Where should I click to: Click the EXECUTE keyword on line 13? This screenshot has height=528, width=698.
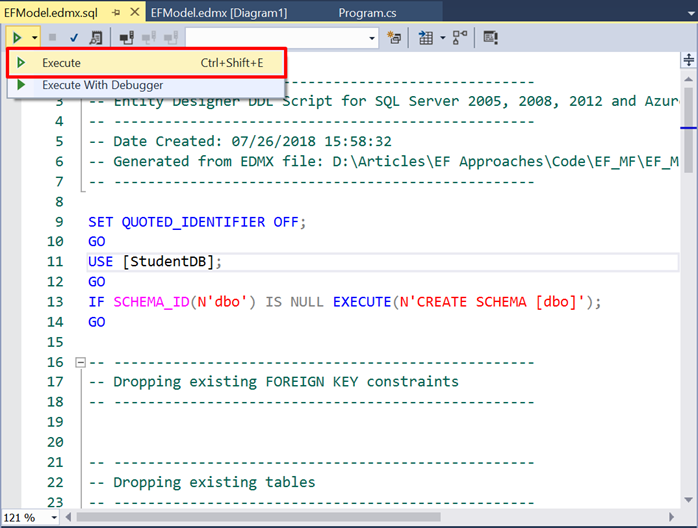click(362, 302)
